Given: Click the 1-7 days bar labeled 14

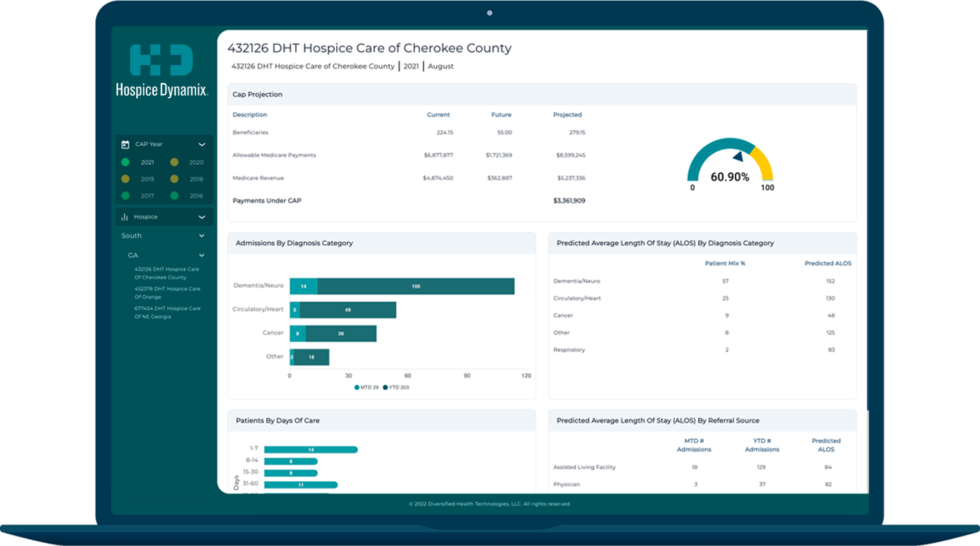Looking at the screenshot, I should click(311, 450).
